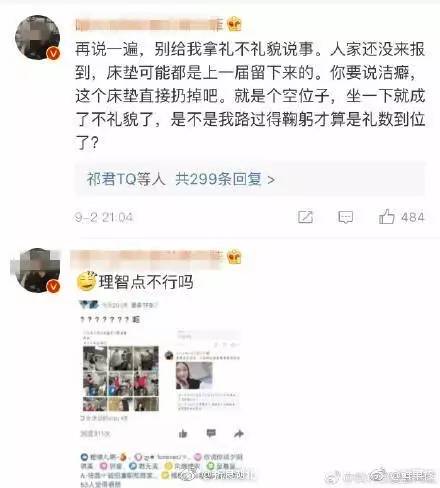This screenshot has height=488, width=440.
Task: Click the laughing emoji before 理智点不行吗
Action: (x=87, y=281)
